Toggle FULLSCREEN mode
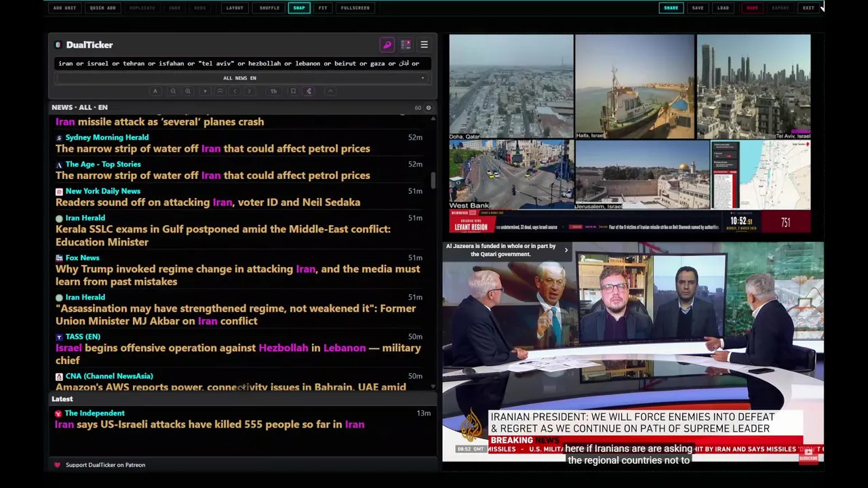This screenshot has width=868, height=488. 355,8
